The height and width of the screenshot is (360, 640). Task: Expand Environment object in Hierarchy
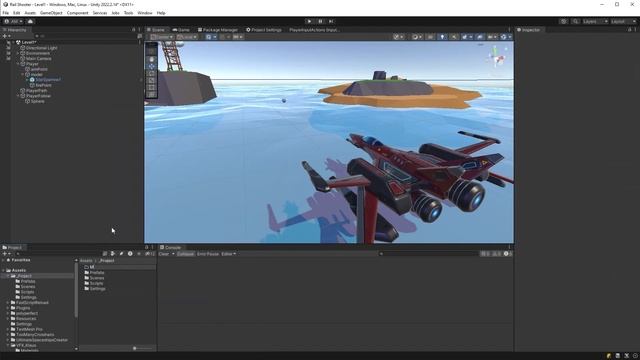[18, 53]
